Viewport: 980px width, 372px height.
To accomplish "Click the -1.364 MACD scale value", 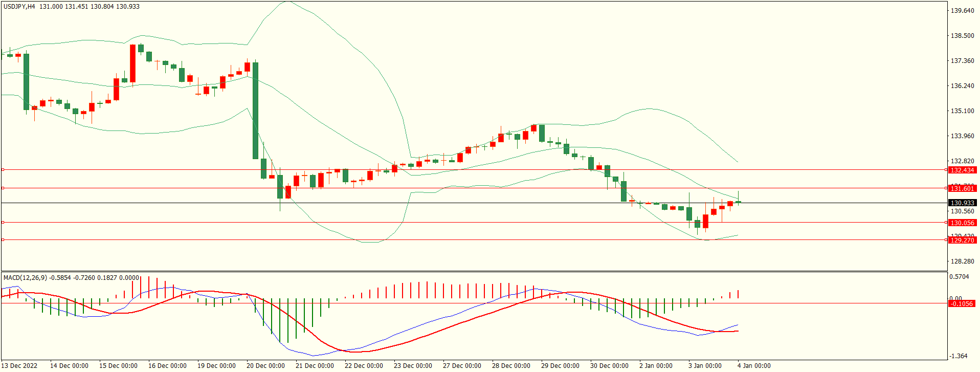I will 959,356.
